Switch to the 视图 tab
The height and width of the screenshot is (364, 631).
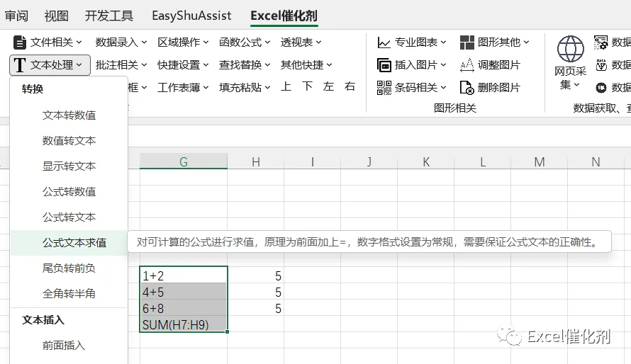pos(56,16)
